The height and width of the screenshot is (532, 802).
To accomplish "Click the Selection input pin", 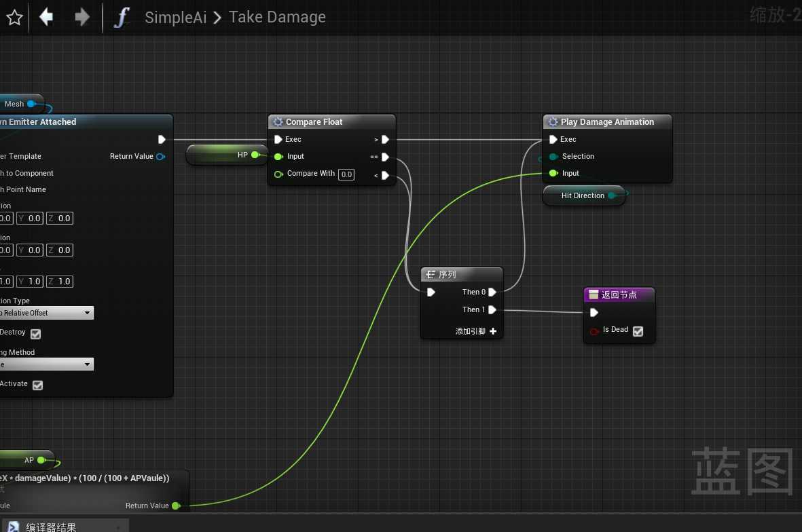I will 553,156.
